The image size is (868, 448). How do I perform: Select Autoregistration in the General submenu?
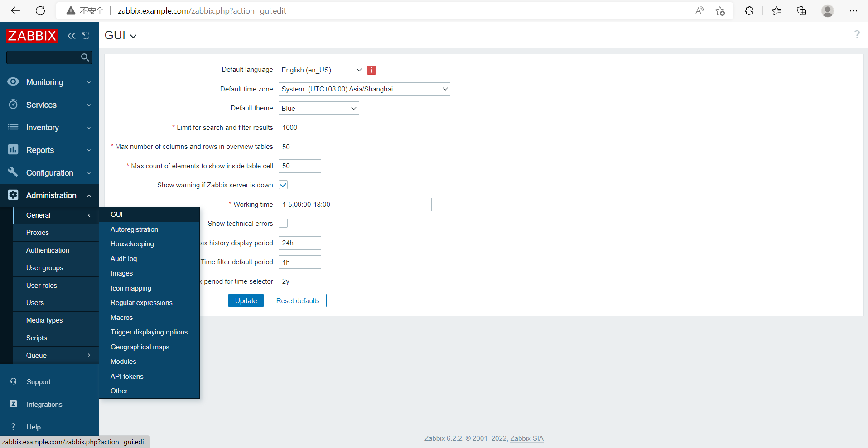click(x=149, y=229)
